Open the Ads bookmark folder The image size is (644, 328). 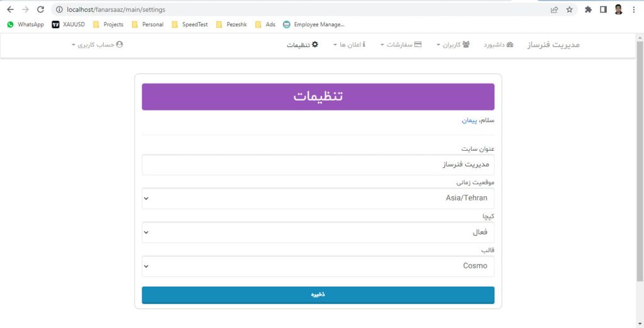(x=265, y=25)
